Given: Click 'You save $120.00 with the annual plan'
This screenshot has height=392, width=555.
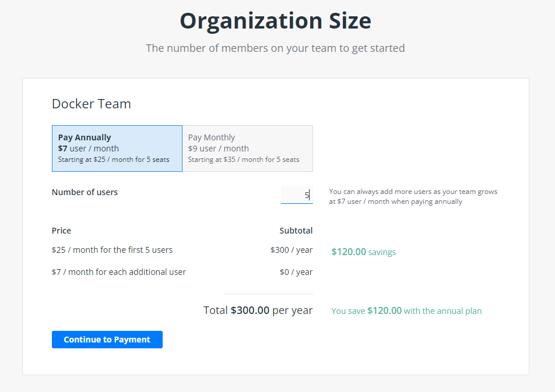Looking at the screenshot, I should coord(406,311).
